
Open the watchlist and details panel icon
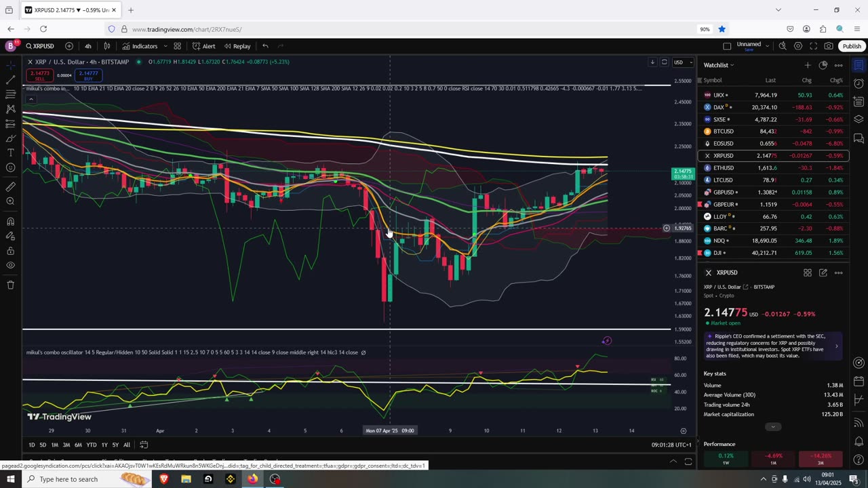(859, 65)
